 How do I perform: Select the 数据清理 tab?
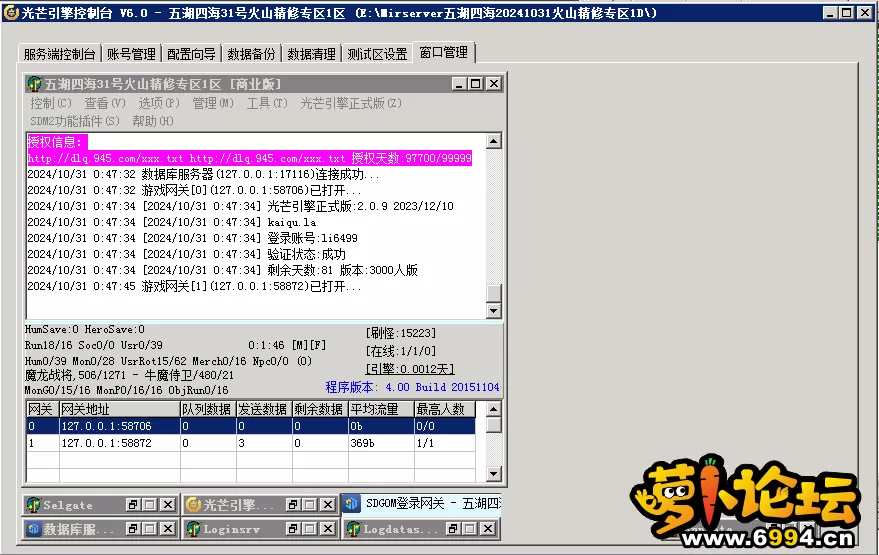click(311, 54)
